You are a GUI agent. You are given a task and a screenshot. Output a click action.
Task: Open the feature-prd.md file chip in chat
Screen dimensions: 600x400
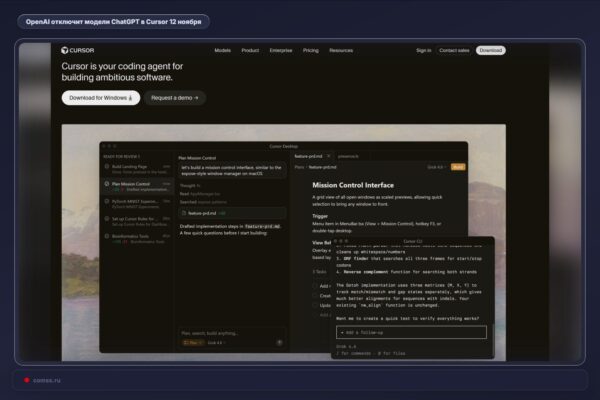pyautogui.click(x=232, y=213)
